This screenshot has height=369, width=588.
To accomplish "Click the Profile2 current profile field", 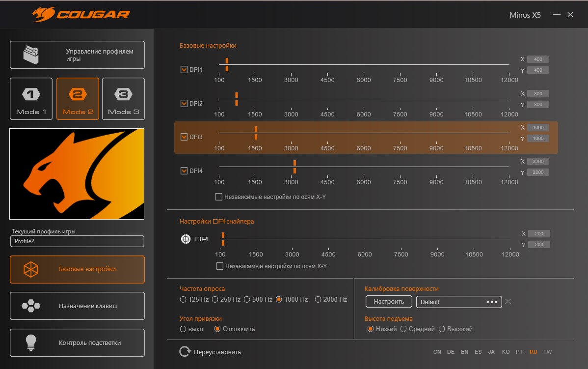I will pyautogui.click(x=77, y=241).
